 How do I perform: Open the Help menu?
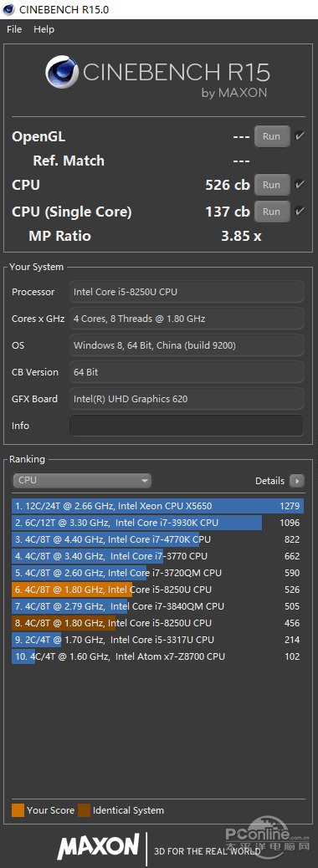(x=44, y=29)
